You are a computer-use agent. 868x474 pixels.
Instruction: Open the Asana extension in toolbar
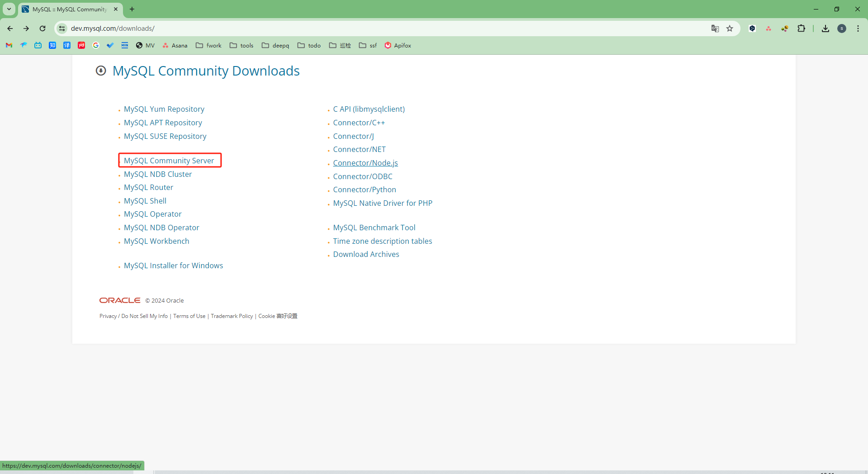pyautogui.click(x=769, y=28)
